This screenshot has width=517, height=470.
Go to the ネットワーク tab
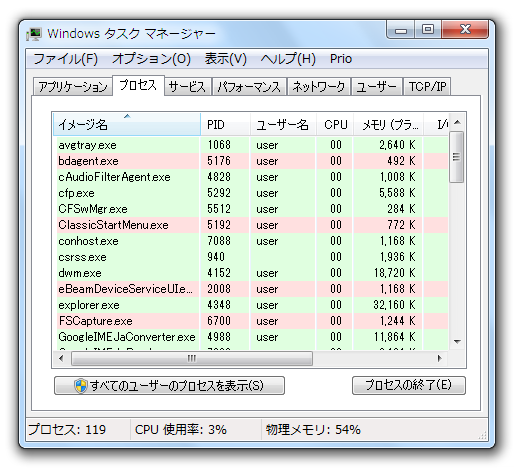pyautogui.click(x=319, y=87)
